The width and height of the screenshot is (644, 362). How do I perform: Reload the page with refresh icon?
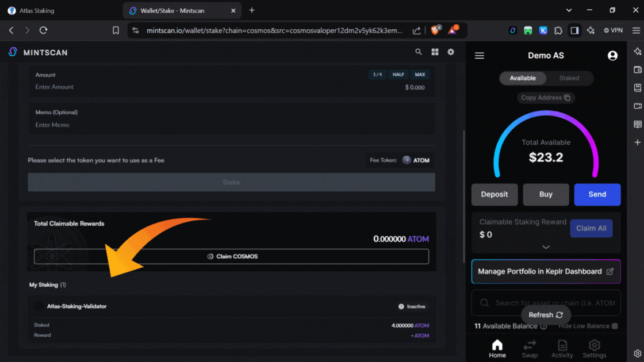(43, 30)
